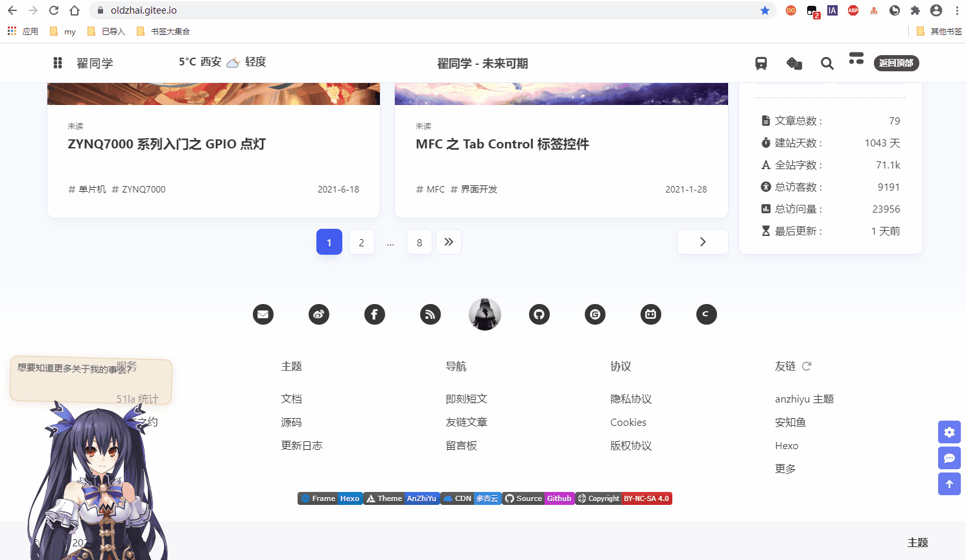Click the 返回顶部 button in header
This screenshot has width=966, height=560.
tap(896, 63)
